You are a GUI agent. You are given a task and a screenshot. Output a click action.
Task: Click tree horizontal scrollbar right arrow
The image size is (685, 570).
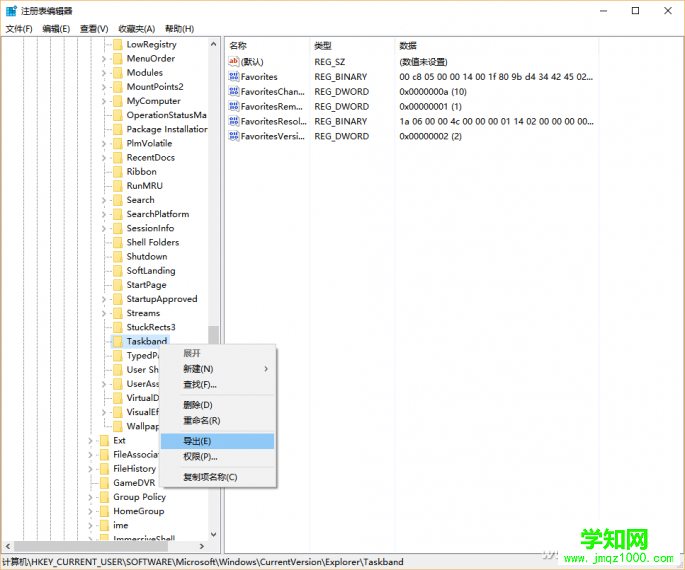pyautogui.click(x=201, y=546)
